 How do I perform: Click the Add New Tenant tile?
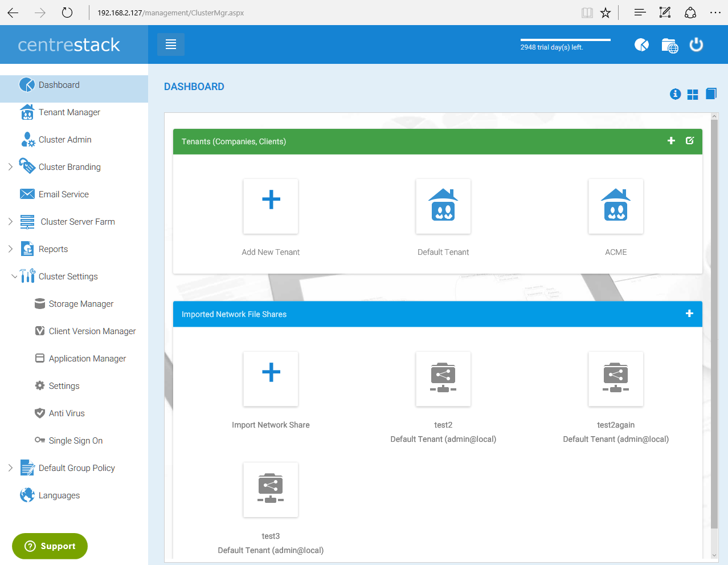[271, 206]
